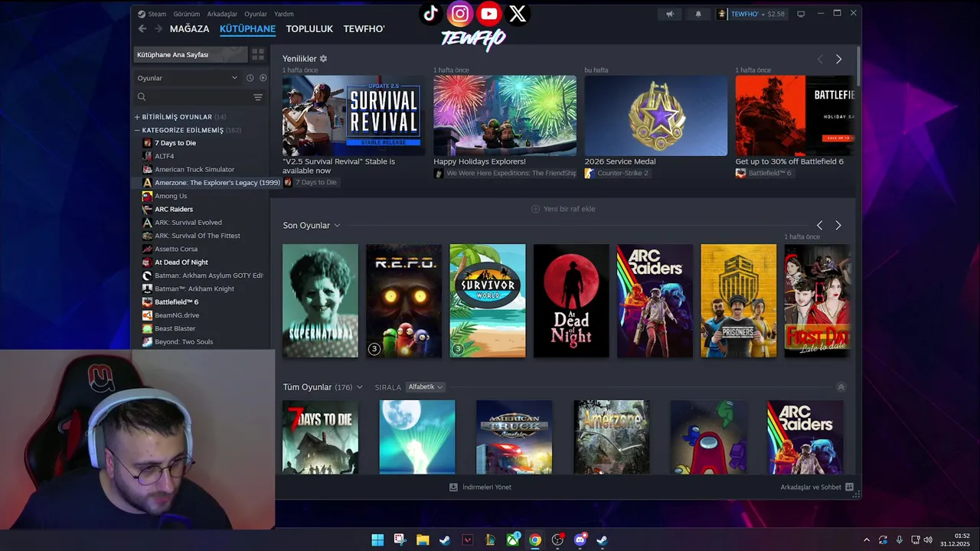Open Supernatural cover in Son Oyunlar
The height and width of the screenshot is (551, 980).
point(320,301)
